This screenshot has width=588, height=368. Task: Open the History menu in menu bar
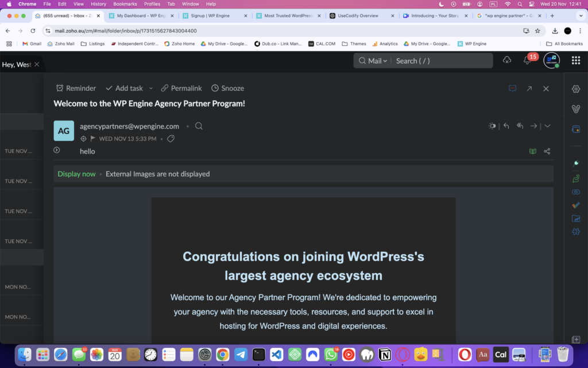click(x=98, y=4)
